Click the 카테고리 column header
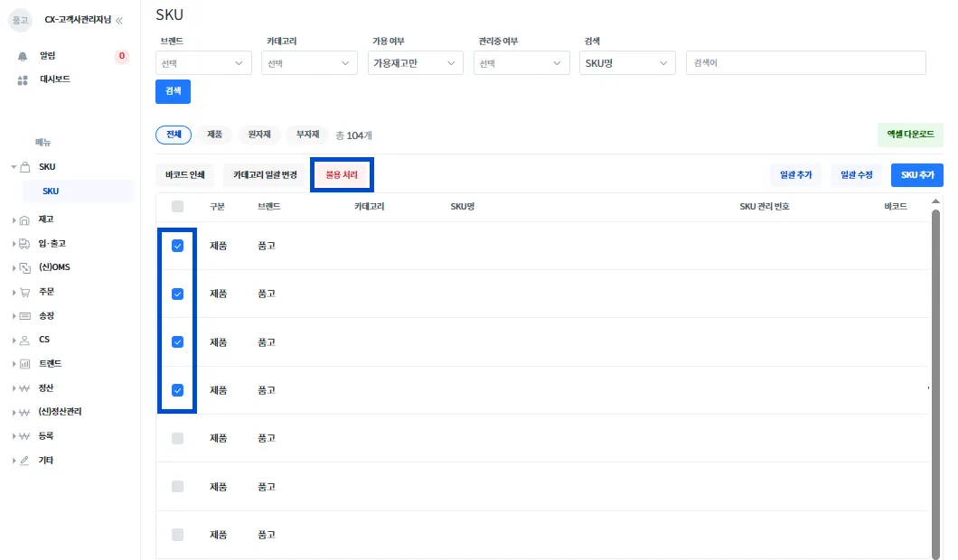 pos(369,207)
